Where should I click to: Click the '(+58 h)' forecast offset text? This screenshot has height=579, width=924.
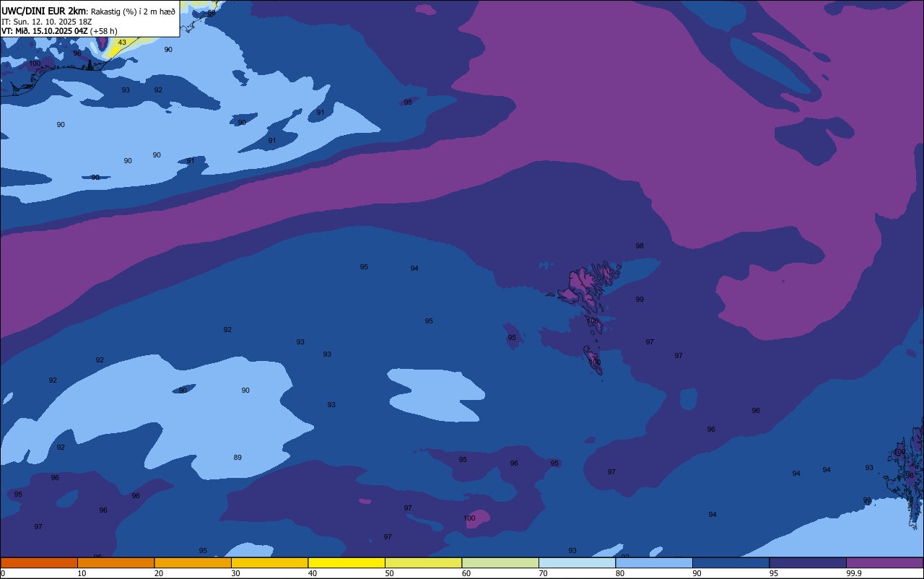[103, 31]
